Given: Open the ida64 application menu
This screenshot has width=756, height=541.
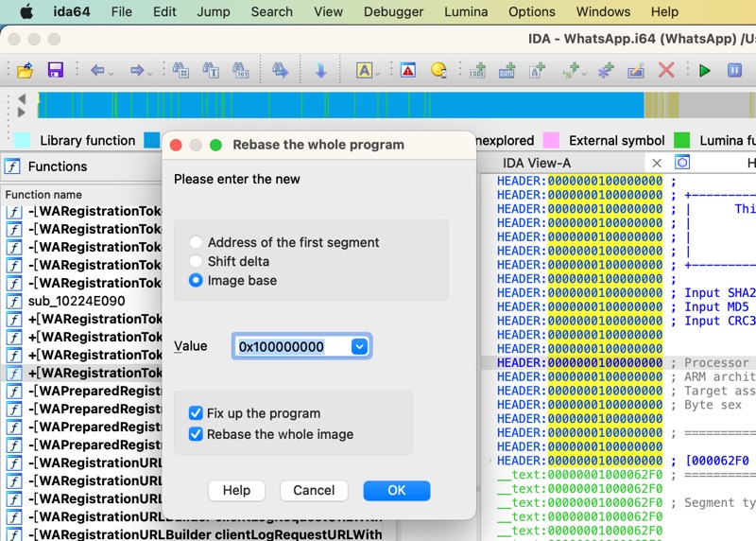Looking at the screenshot, I should 72,11.
